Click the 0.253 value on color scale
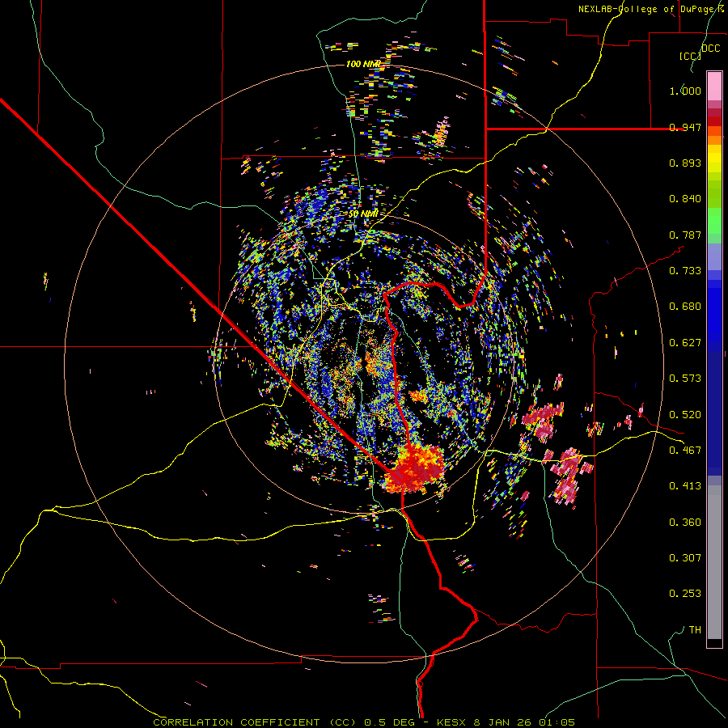The height and width of the screenshot is (728, 728). pyautogui.click(x=685, y=594)
